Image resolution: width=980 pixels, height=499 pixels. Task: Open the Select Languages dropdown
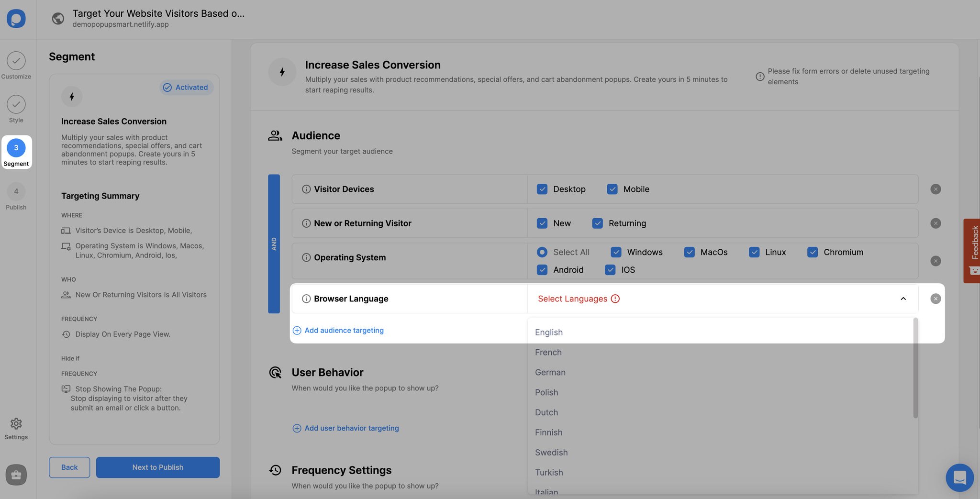click(x=572, y=299)
